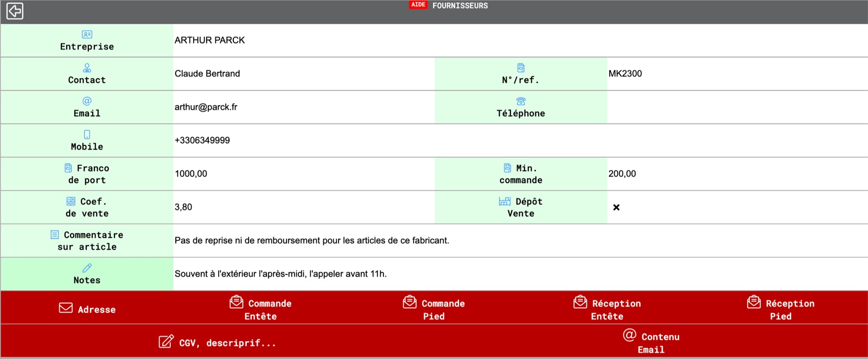
Task: Open the Adresse section
Action: (87, 309)
